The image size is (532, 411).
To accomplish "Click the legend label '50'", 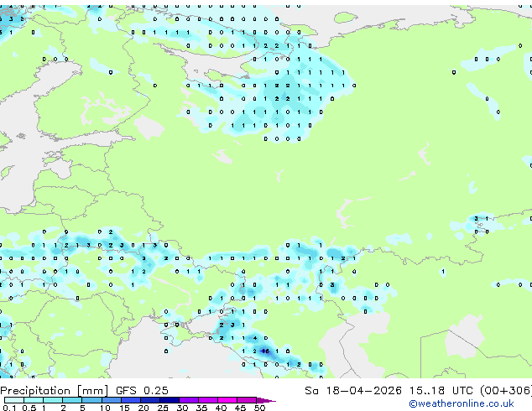I will click(259, 408).
